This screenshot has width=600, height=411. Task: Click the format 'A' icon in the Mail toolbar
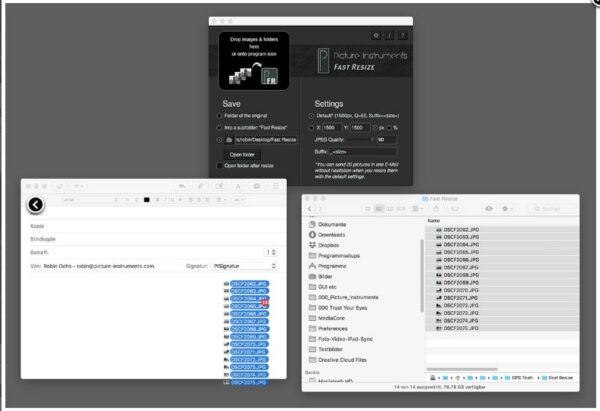pos(238,186)
